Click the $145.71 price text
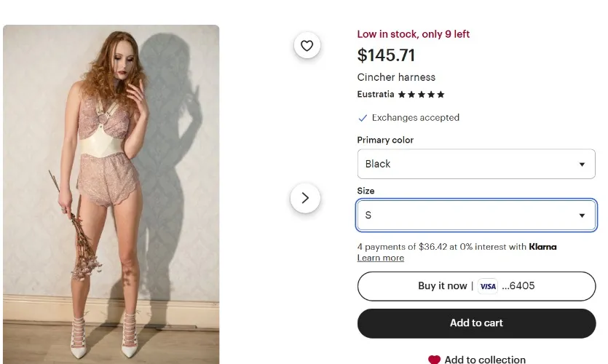 (x=386, y=55)
